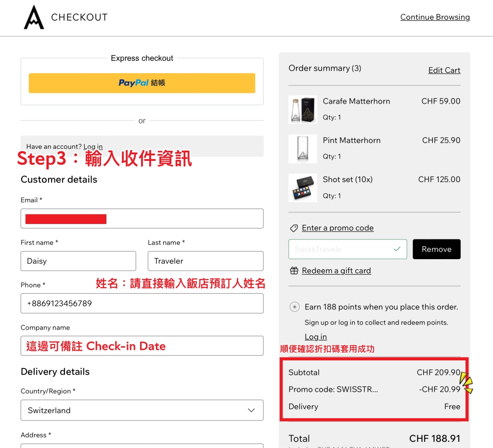View the Pint Matterhorn product thumbnail
493x448 pixels.
click(303, 149)
